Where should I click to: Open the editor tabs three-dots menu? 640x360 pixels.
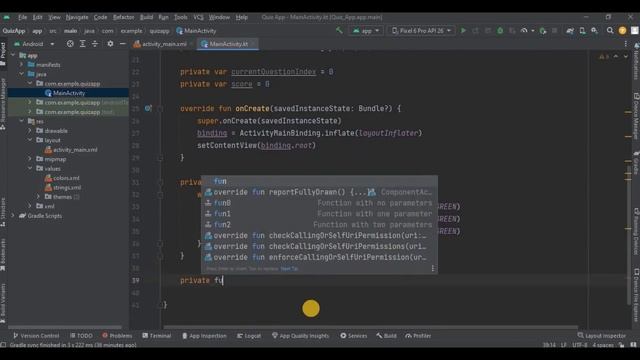tap(626, 44)
